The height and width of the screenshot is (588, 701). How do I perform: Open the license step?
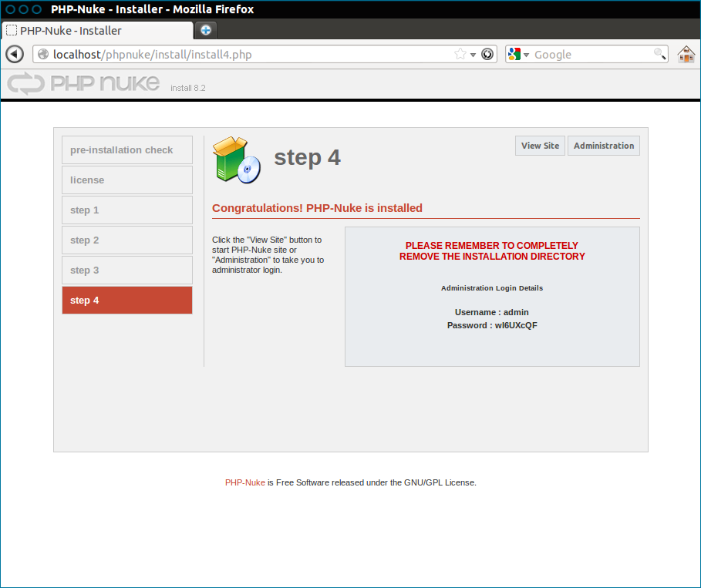tap(127, 180)
